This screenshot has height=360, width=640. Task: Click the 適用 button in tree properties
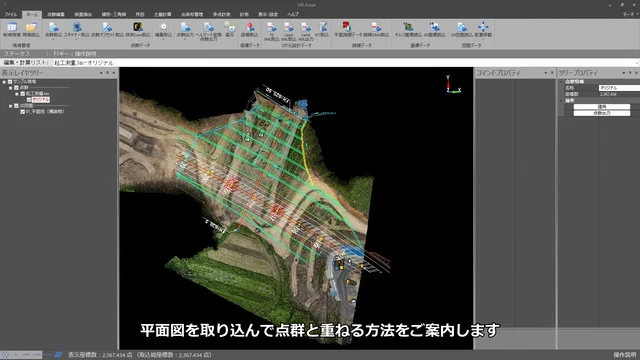pos(602,107)
